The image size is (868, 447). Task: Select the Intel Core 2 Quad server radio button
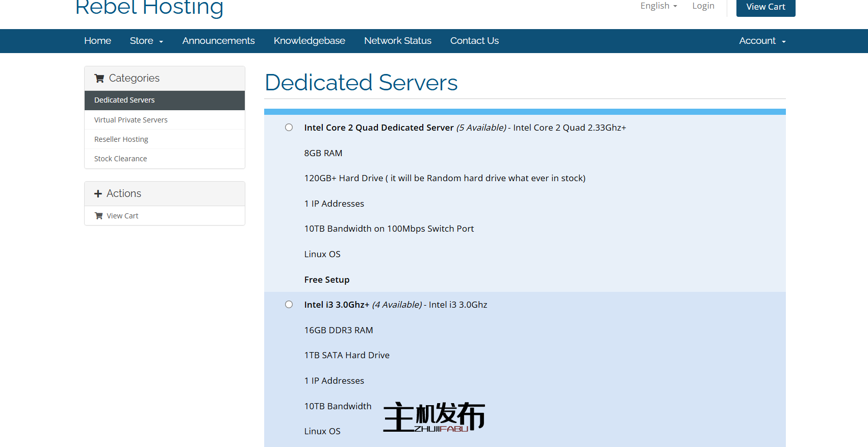pos(289,128)
